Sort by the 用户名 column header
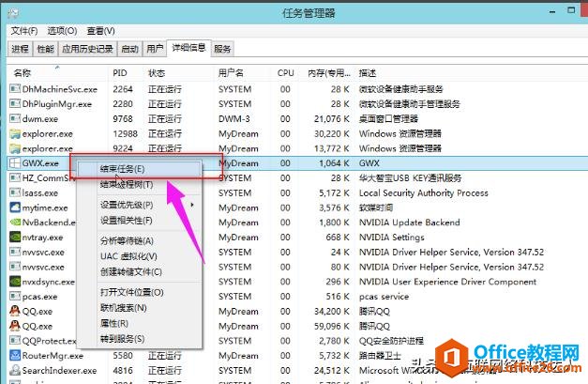Viewport: 588px width, 384px height. click(242, 73)
